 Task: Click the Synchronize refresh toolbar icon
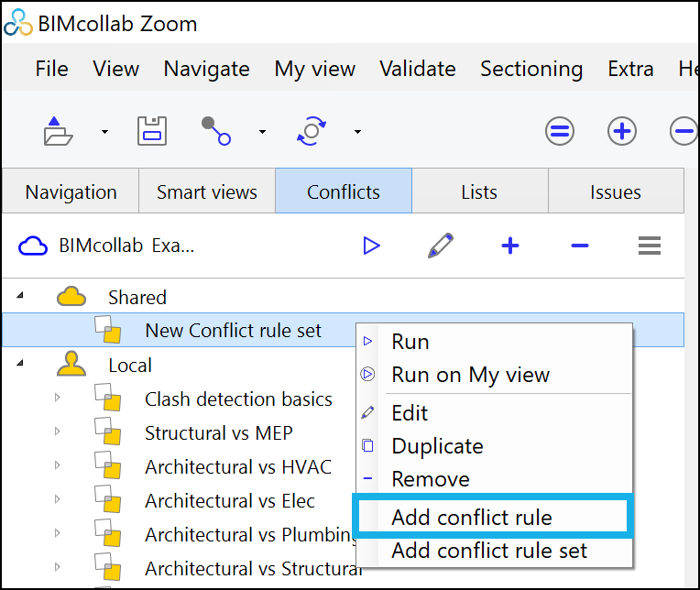[312, 131]
